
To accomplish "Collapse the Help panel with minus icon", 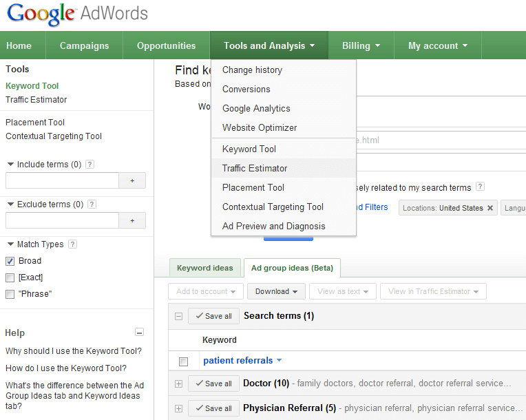I will [x=139, y=332].
